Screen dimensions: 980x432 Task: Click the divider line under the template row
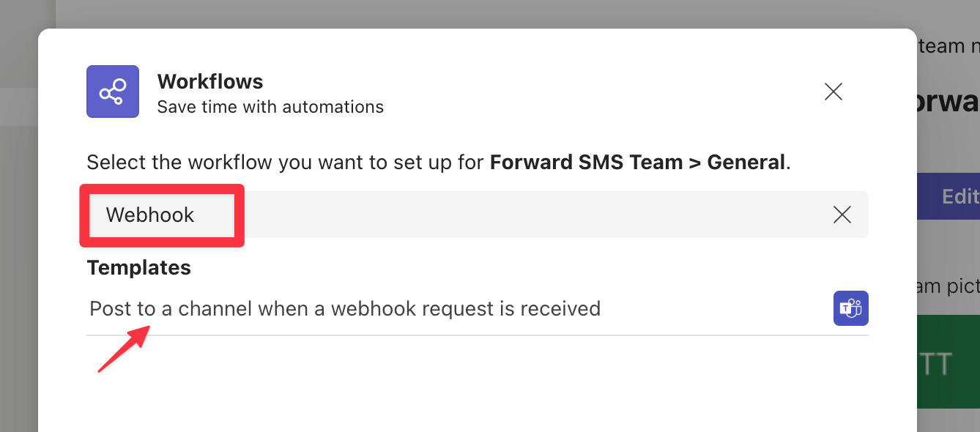pos(476,335)
